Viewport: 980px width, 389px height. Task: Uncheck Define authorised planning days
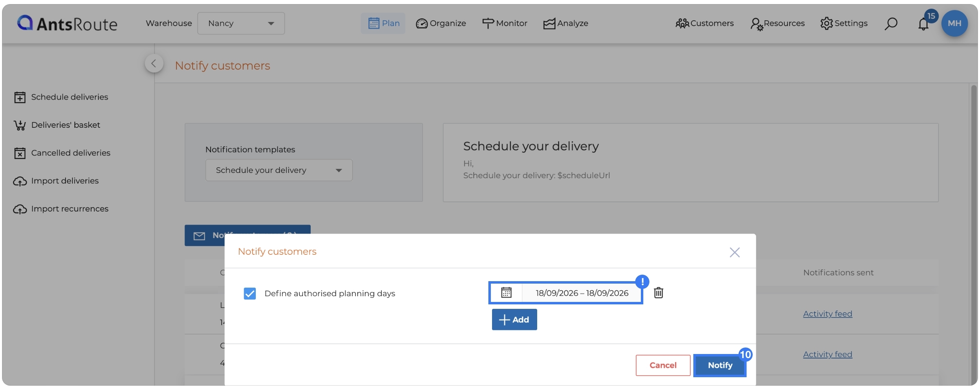[x=250, y=293]
